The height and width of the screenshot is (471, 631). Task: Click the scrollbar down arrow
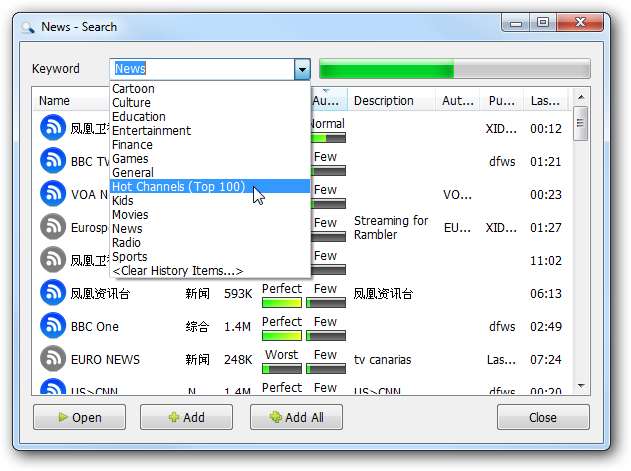click(x=581, y=386)
